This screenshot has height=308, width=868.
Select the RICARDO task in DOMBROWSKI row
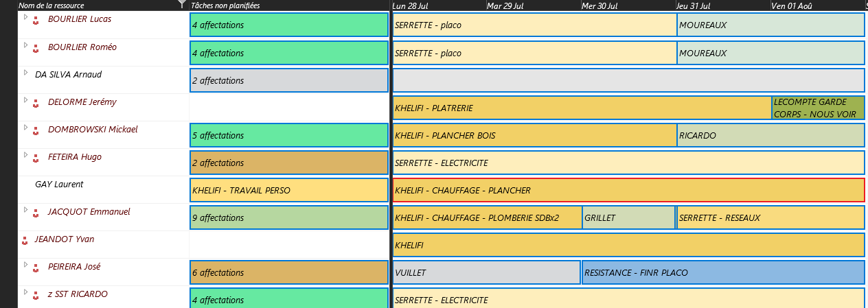pos(770,135)
